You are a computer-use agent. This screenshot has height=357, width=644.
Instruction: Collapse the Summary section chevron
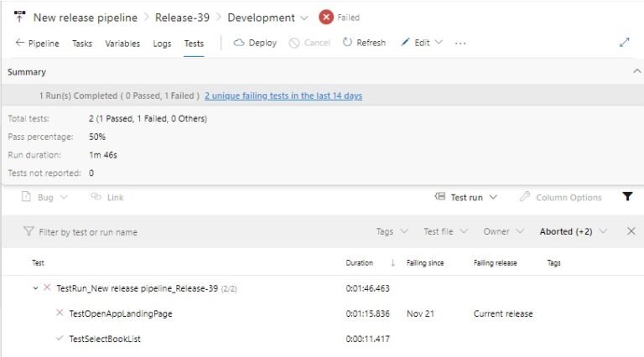(636, 71)
